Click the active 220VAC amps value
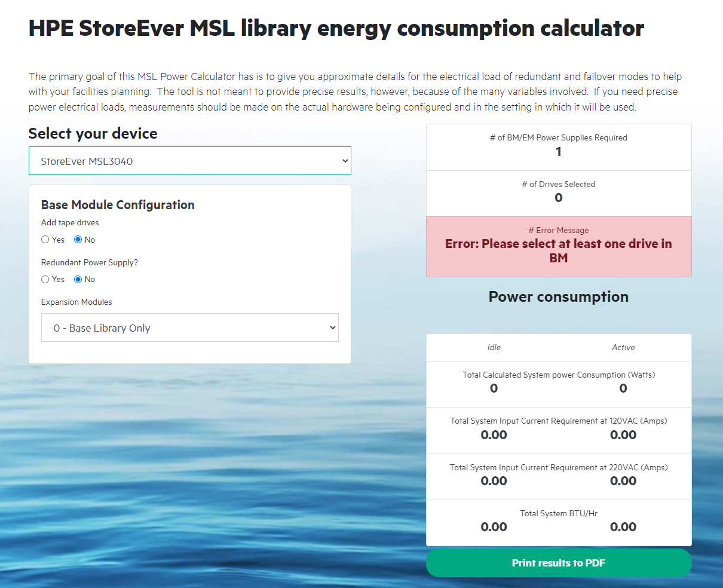The height and width of the screenshot is (588, 723). 623,481
